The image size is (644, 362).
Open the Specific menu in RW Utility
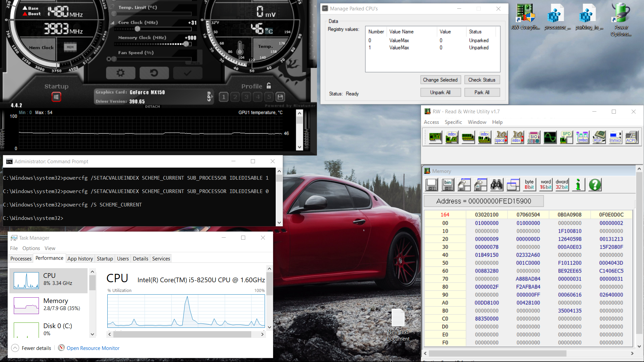[453, 122]
